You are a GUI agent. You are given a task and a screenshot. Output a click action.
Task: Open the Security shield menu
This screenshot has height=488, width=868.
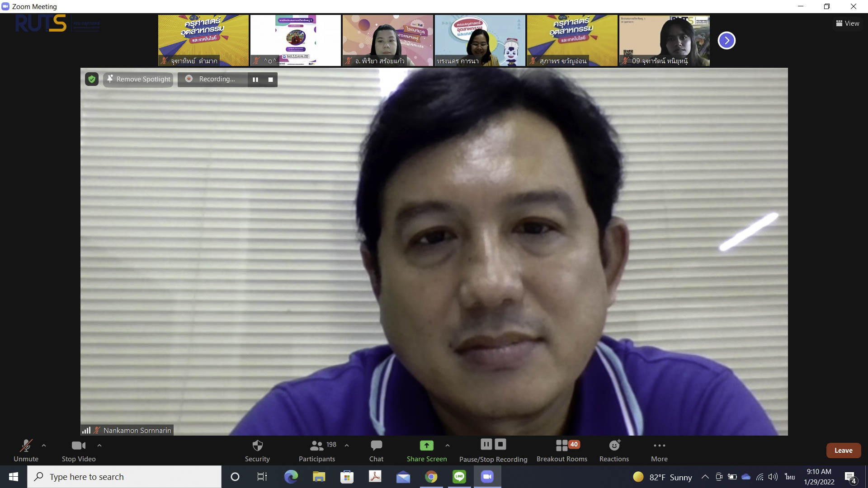(257, 450)
